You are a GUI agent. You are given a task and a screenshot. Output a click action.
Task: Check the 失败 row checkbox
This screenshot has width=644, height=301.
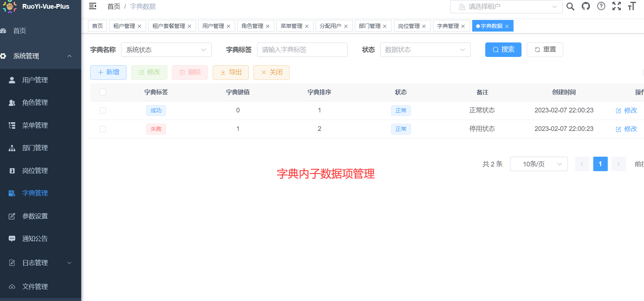(x=103, y=129)
